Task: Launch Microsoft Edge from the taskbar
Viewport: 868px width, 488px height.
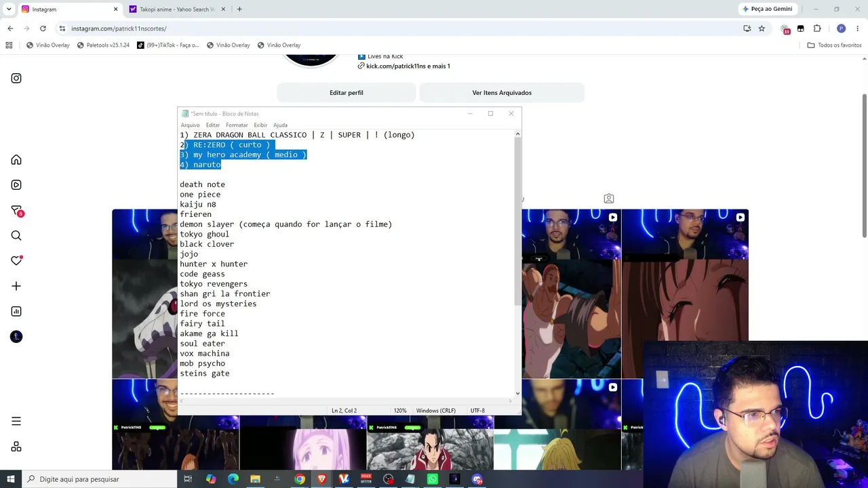Action: (x=233, y=479)
